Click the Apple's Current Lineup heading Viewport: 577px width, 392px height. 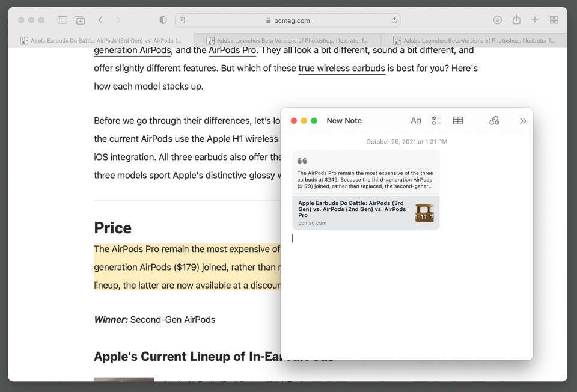pos(188,357)
